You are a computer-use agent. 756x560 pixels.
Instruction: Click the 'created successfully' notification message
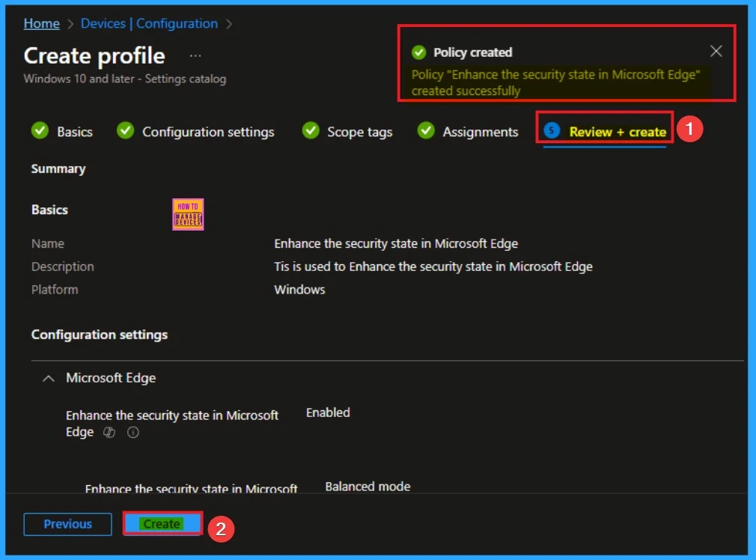tap(555, 82)
